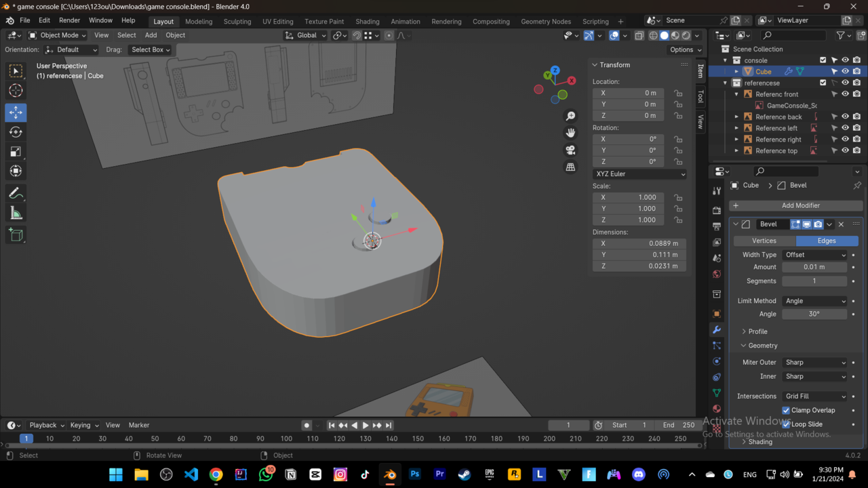Viewport: 868px width, 488px height.
Task: Select the Cursor tool in the toolbar
Action: point(16,91)
